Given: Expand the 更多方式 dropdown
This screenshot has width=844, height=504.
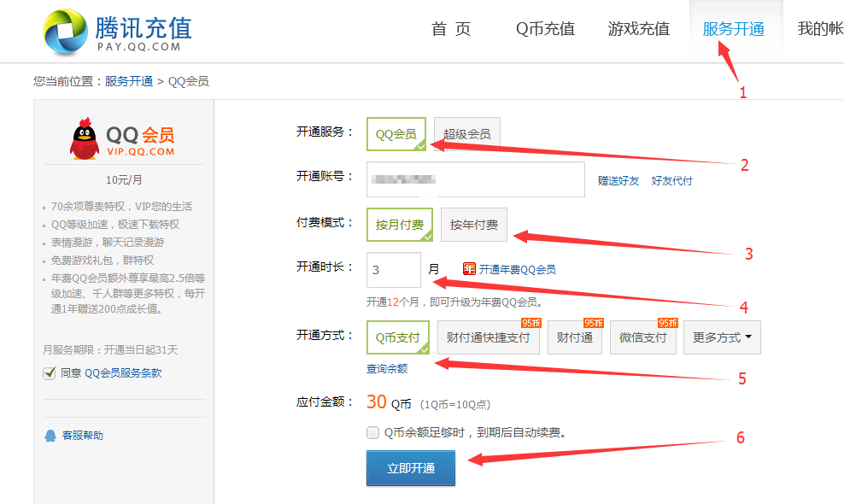Looking at the screenshot, I should [x=723, y=337].
